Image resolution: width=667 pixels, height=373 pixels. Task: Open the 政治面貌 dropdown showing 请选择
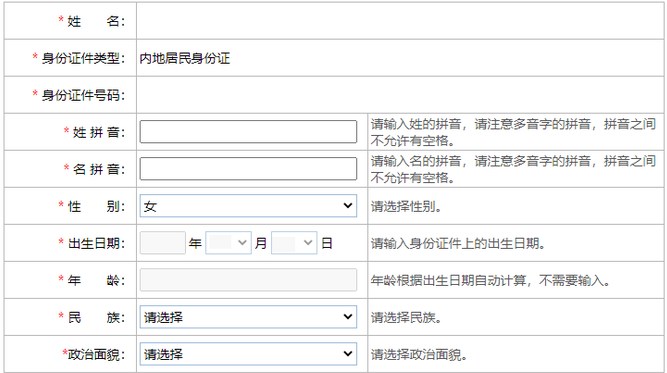[x=248, y=354]
